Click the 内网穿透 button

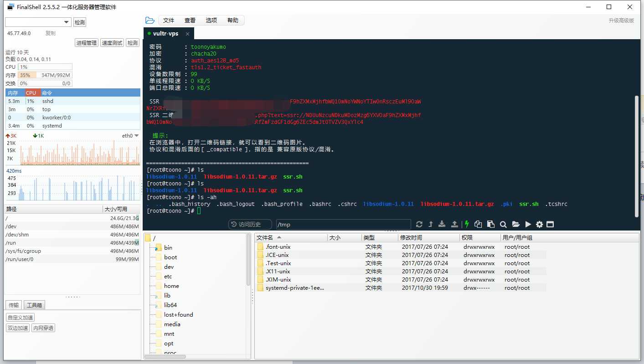coord(43,328)
